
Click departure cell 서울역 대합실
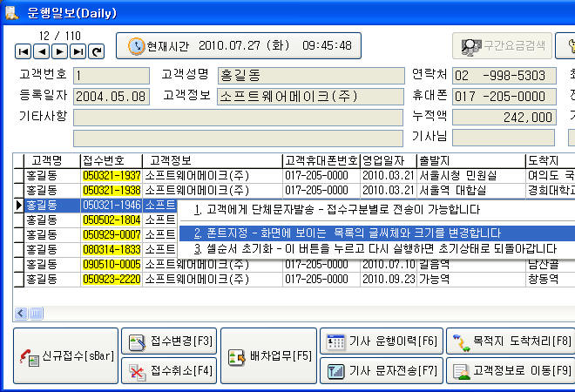(x=470, y=191)
